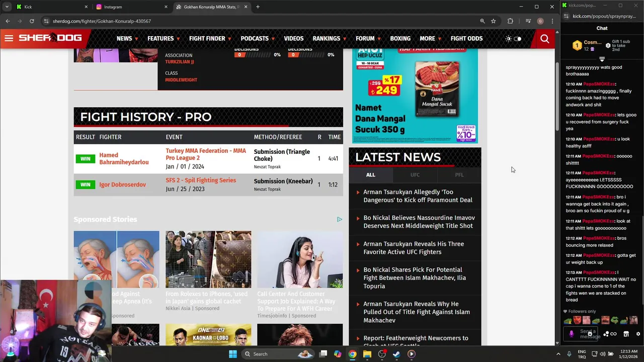The height and width of the screenshot is (362, 644).
Task: Expand the RANKINGS dropdown menu
Action: (x=329, y=39)
